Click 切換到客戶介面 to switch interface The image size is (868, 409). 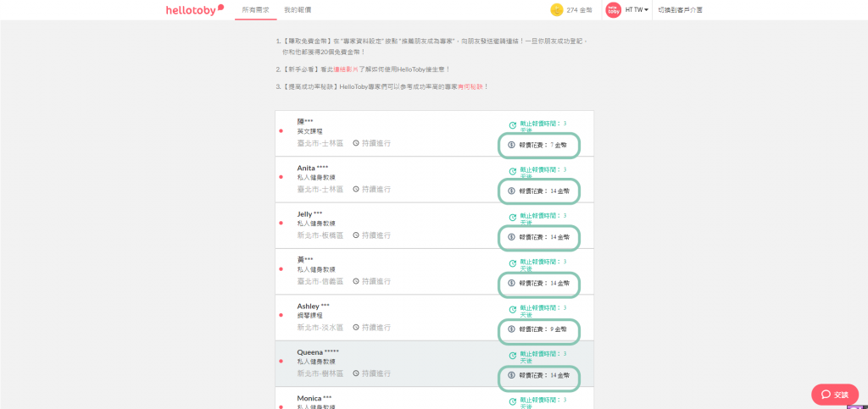pyautogui.click(x=680, y=10)
